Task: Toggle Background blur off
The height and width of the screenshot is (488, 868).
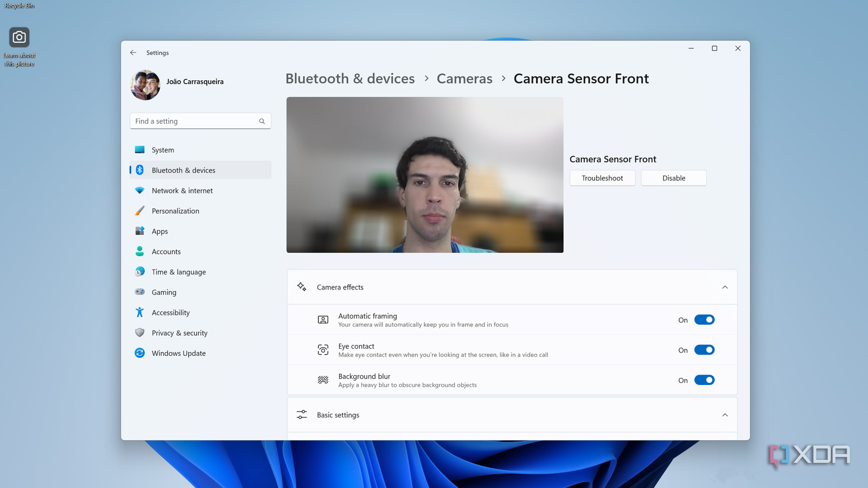Action: tap(704, 380)
